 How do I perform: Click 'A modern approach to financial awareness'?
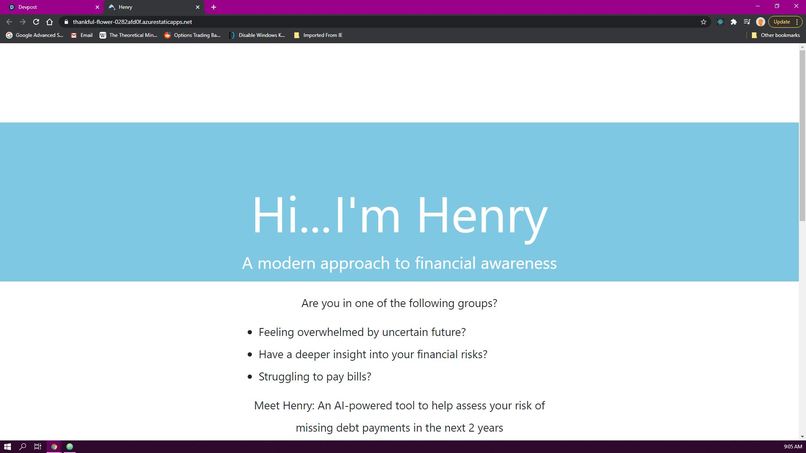coord(399,263)
